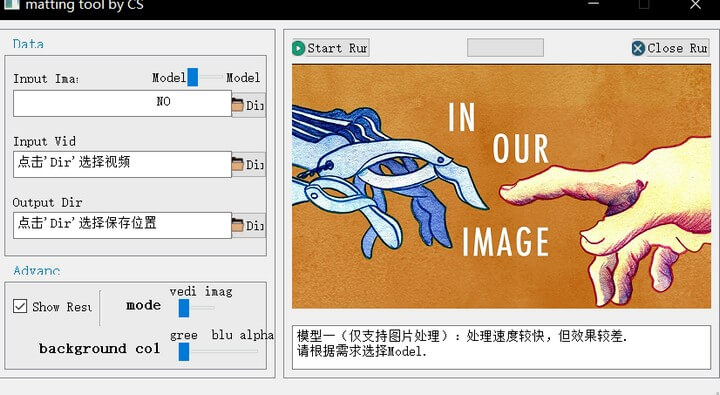
Task: Click the 'vedi' mode option label
Action: 183,292
